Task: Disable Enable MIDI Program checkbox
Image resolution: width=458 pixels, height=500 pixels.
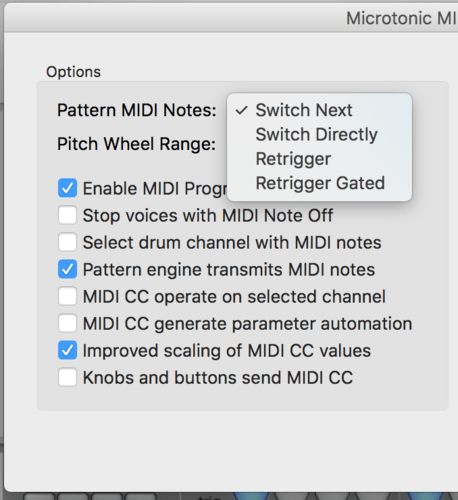Action: point(67,188)
